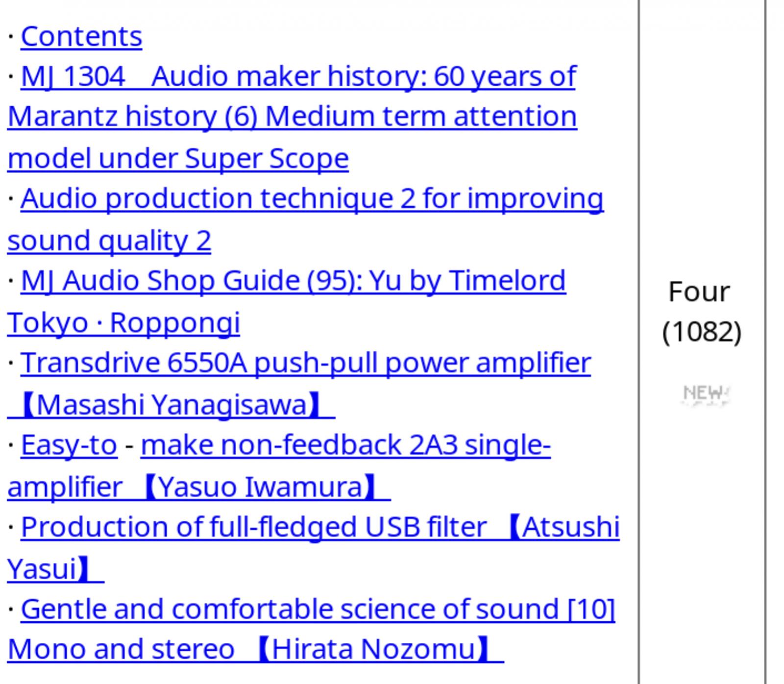Click Mono and stereo Hirata Nozomu link
This screenshot has height=684, width=784.
tap(256, 649)
